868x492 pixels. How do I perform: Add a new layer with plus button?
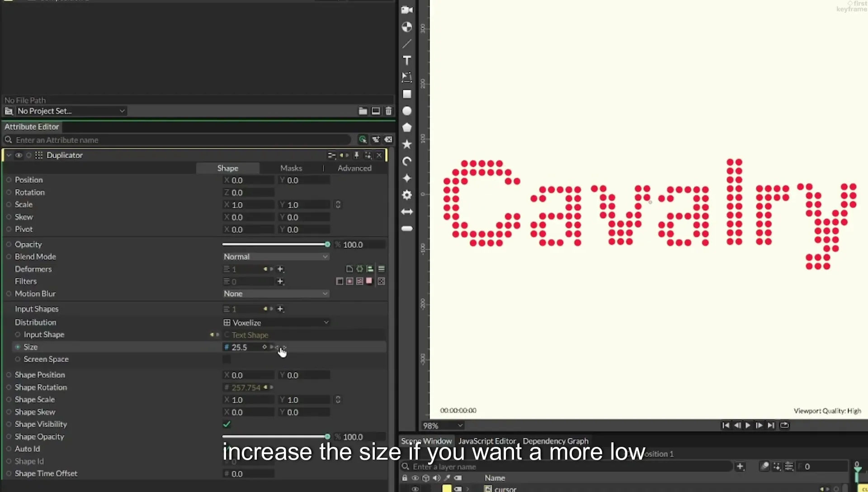pos(740,466)
